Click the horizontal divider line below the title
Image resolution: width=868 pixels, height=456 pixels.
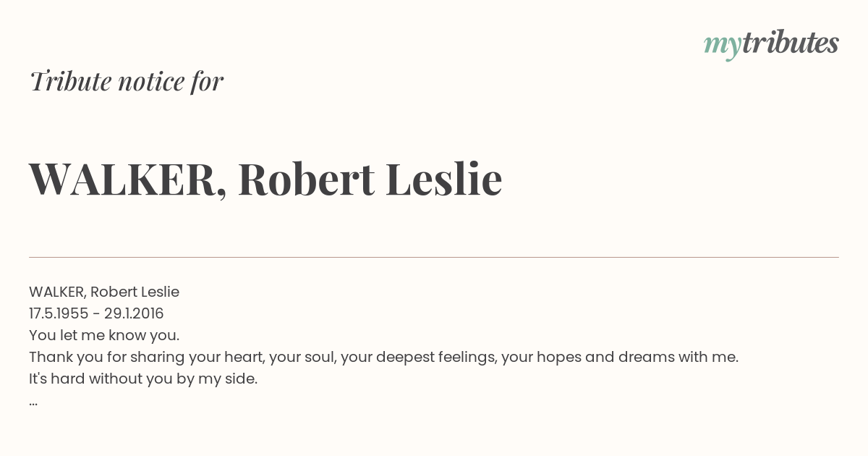click(434, 257)
